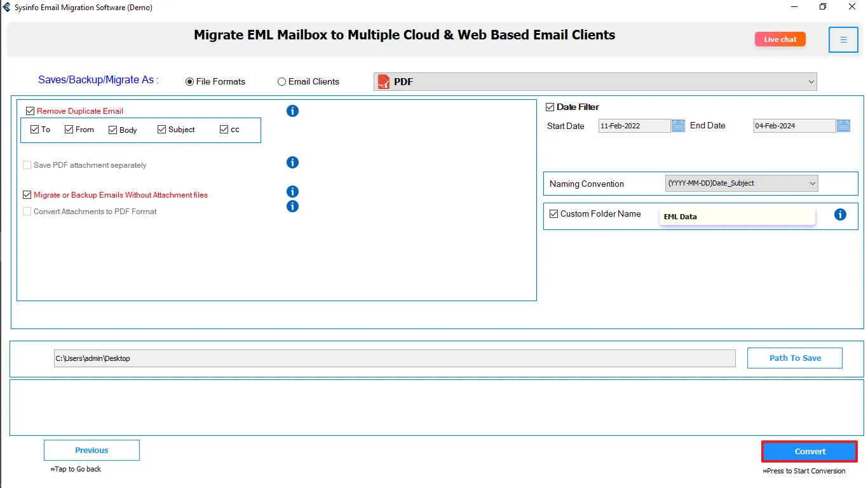The image size is (868, 488).
Task: Click the »Tap to Go back hint
Action: pos(76,470)
